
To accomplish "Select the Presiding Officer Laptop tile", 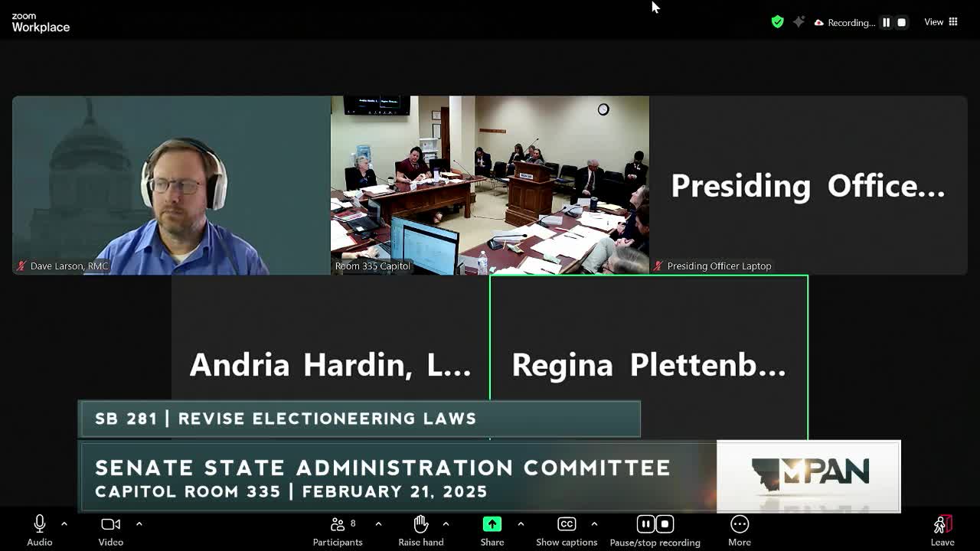I will (x=808, y=185).
